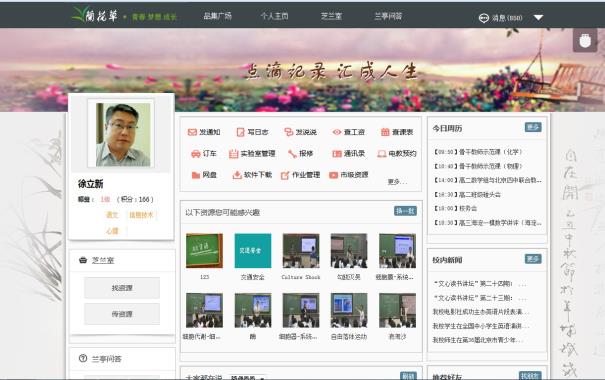Open 写日志 diary icon
Image resolution: width=605 pixels, height=380 pixels.
pos(240,132)
